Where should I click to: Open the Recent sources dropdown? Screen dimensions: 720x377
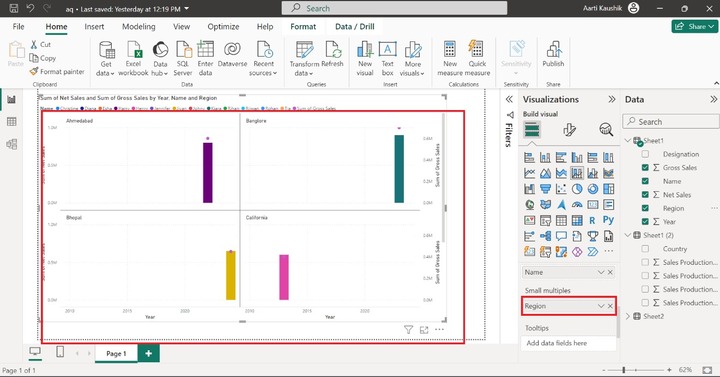(x=263, y=59)
